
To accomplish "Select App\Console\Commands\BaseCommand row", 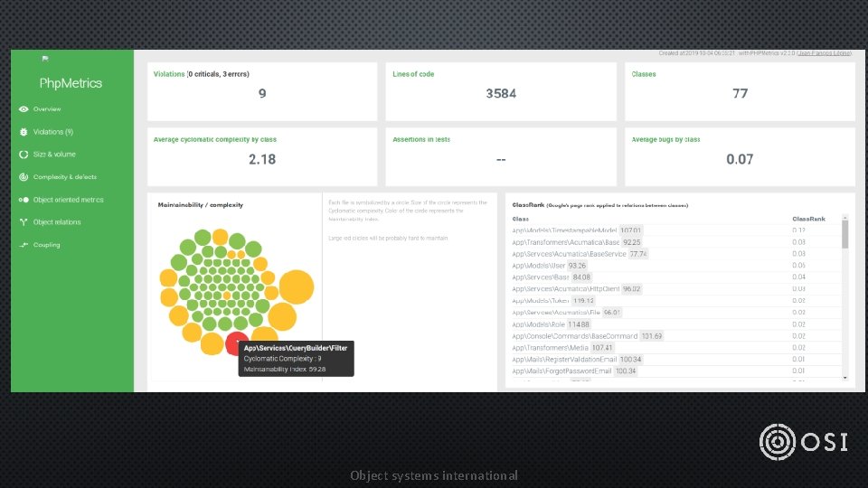I will 676,336.
